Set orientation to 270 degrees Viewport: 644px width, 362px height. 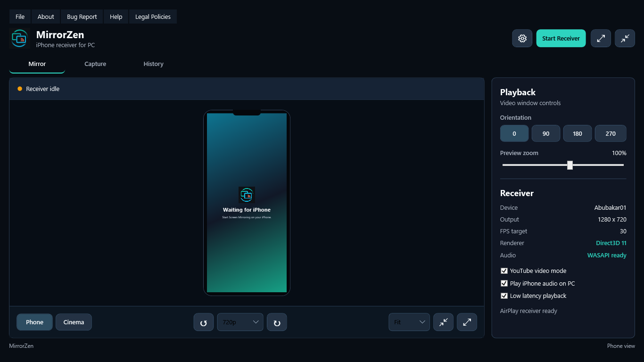(611, 133)
